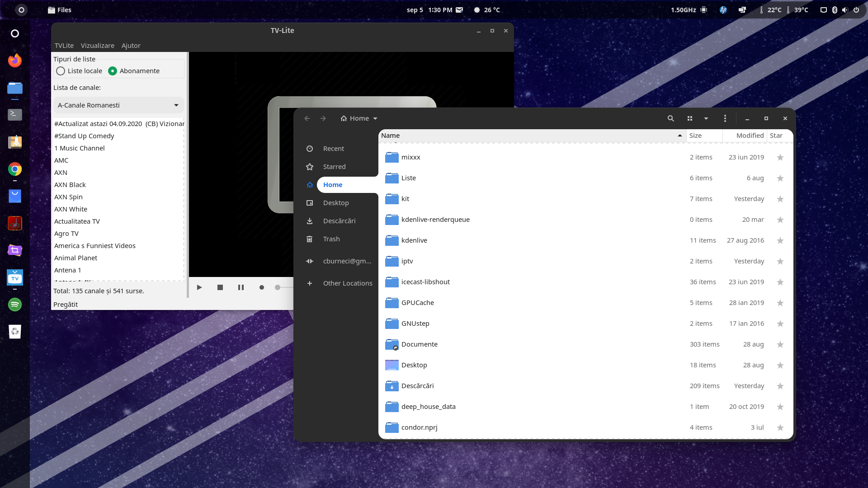Stop playback in TV-Lite
This screenshot has height=488, width=868.
220,287
